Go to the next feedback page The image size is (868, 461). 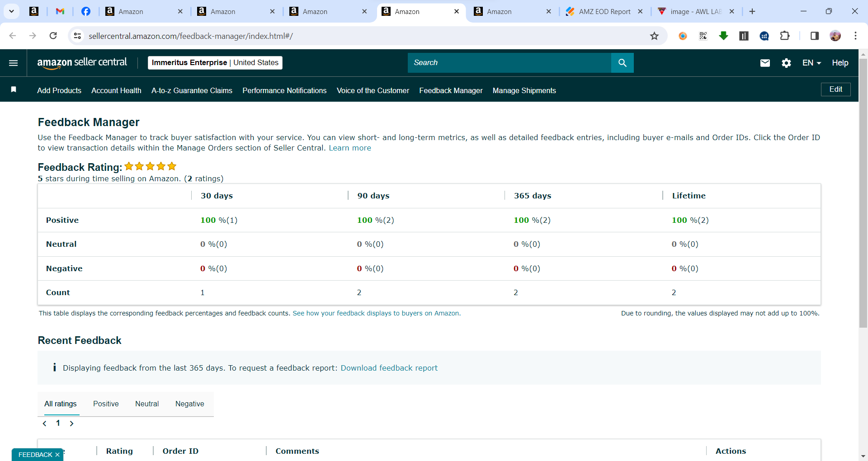pos(71,423)
